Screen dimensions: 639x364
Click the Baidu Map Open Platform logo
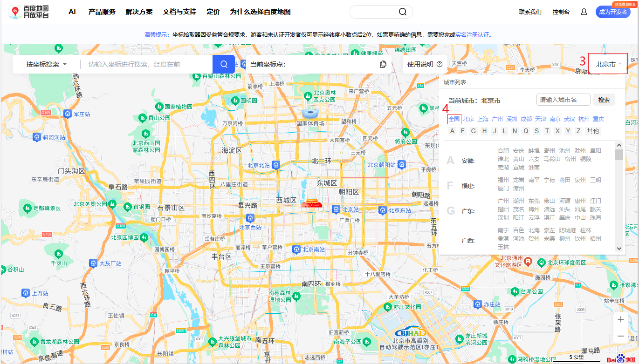[x=28, y=12]
